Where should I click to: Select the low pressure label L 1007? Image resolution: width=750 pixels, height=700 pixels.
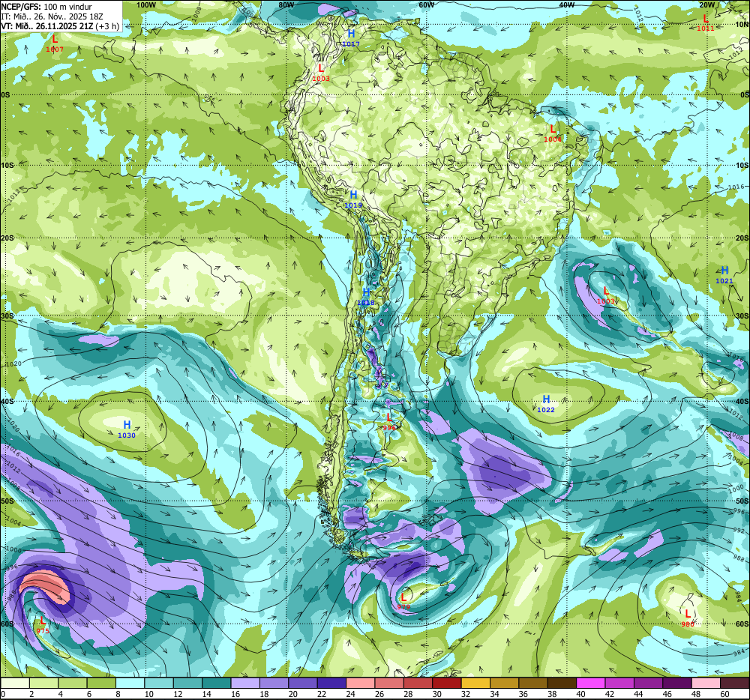point(55,43)
